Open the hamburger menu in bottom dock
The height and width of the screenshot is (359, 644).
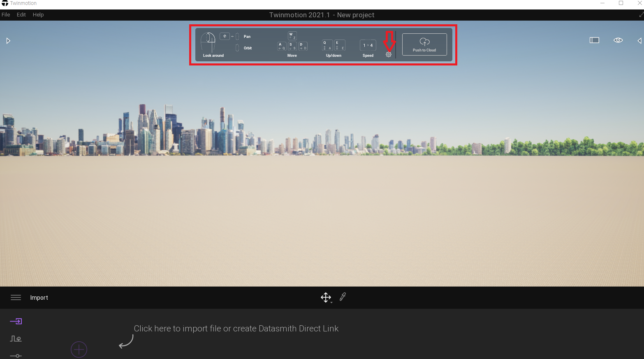pyautogui.click(x=16, y=298)
